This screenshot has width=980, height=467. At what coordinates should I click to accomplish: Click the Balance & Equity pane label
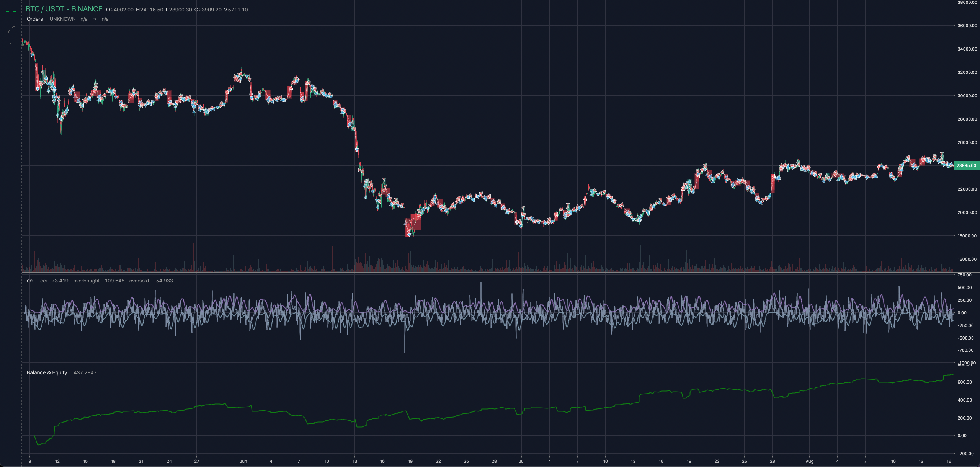click(47, 373)
